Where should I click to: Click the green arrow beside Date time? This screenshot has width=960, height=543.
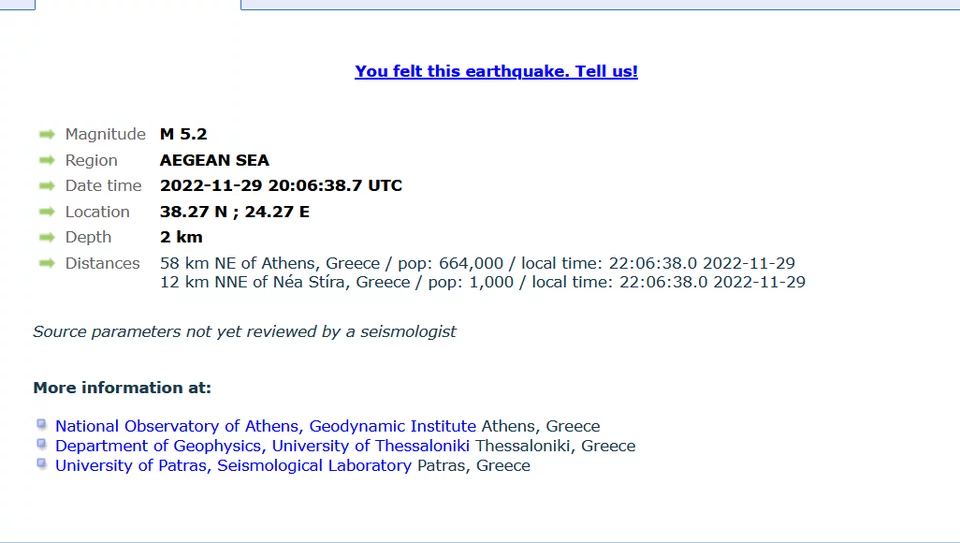(x=47, y=186)
